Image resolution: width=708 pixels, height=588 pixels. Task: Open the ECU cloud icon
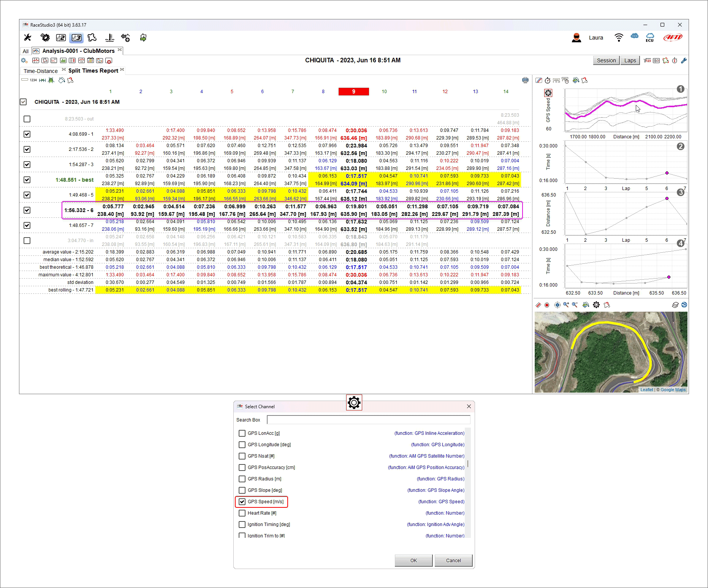[650, 38]
